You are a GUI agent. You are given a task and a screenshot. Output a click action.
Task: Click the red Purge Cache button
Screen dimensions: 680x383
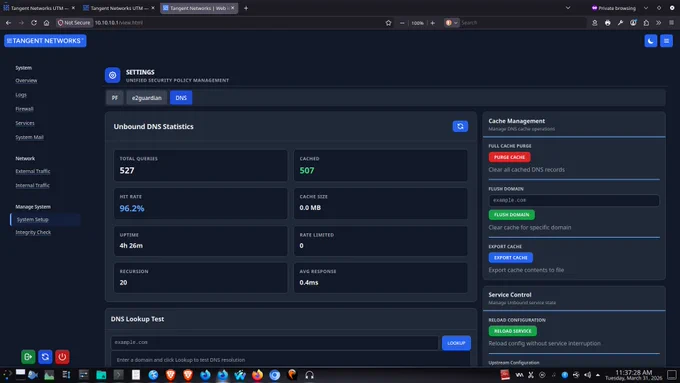pyautogui.click(x=509, y=157)
